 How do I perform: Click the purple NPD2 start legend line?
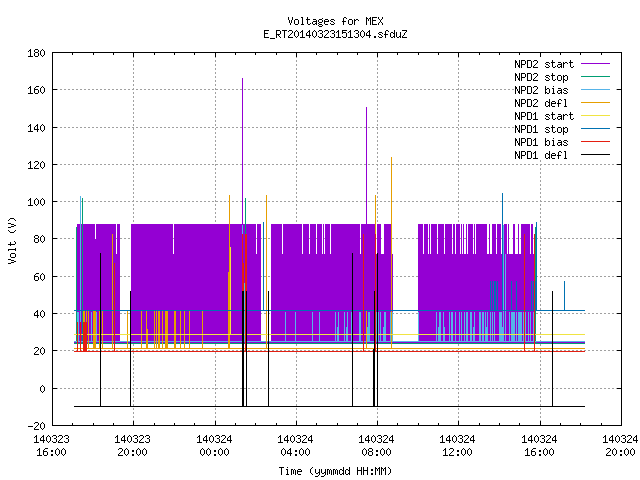click(x=595, y=64)
